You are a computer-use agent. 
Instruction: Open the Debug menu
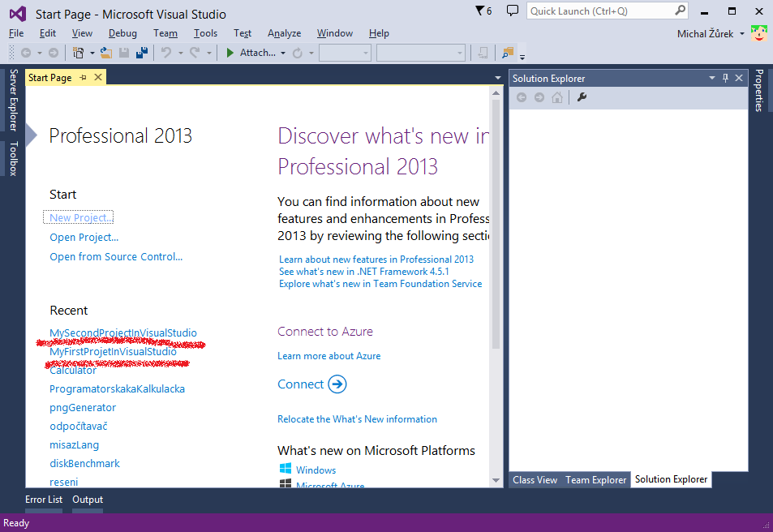coord(122,33)
